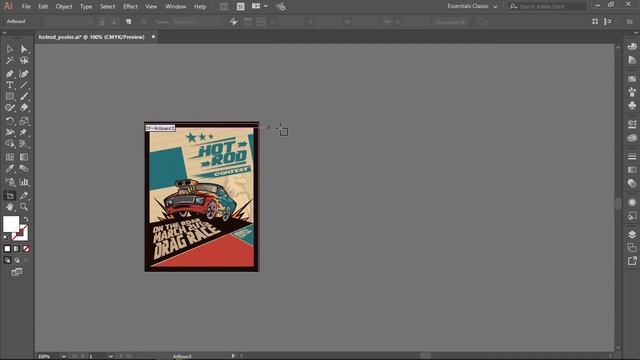Screen dimensions: 640x360
Task: Select the Mesh tool
Action: coord(10,157)
